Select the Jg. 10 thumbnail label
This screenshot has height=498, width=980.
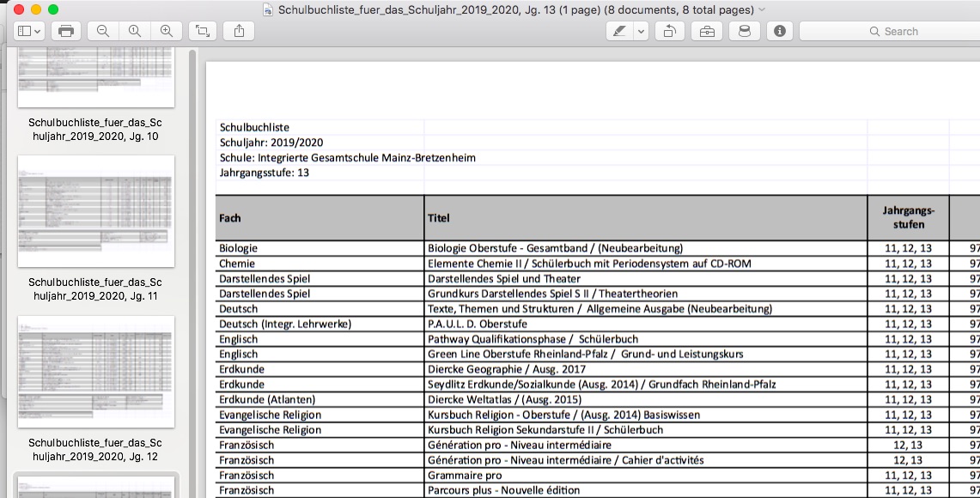[94, 130]
